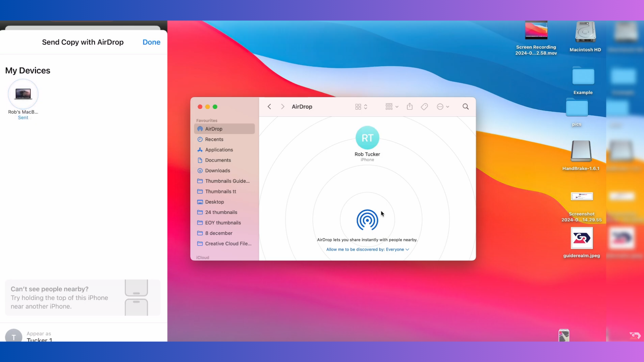Open 8 december folder in sidebar

coord(224,233)
